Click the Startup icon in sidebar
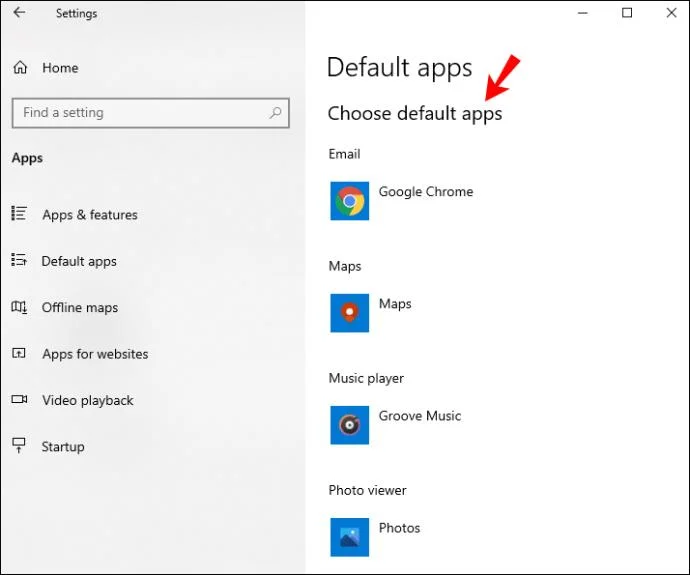Viewport: 690px width, 575px height. click(19, 445)
